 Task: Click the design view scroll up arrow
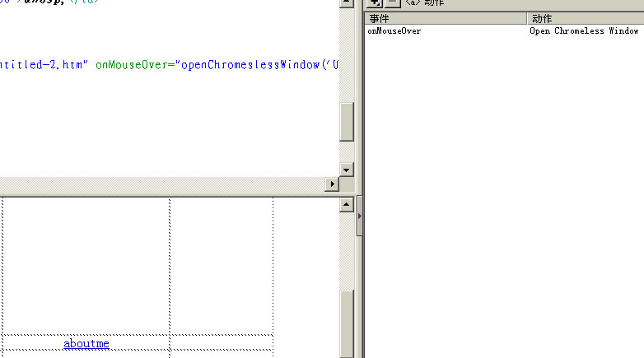[x=347, y=204]
